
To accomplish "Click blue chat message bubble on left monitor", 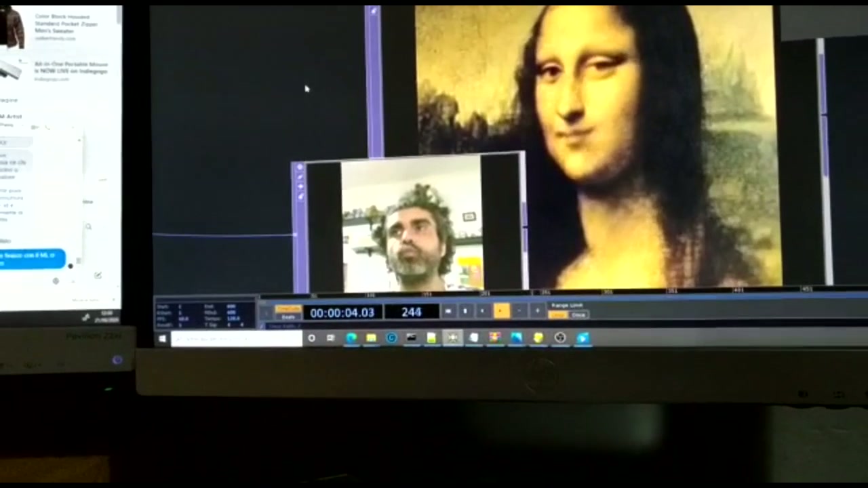I will pos(31,259).
